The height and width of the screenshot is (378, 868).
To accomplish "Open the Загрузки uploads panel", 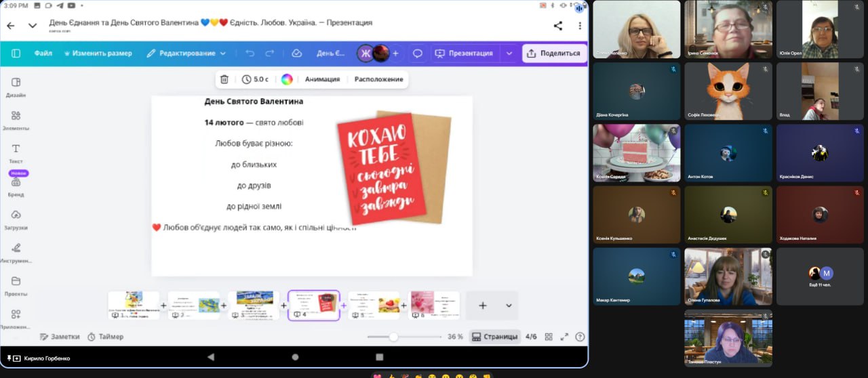I will [x=16, y=219].
